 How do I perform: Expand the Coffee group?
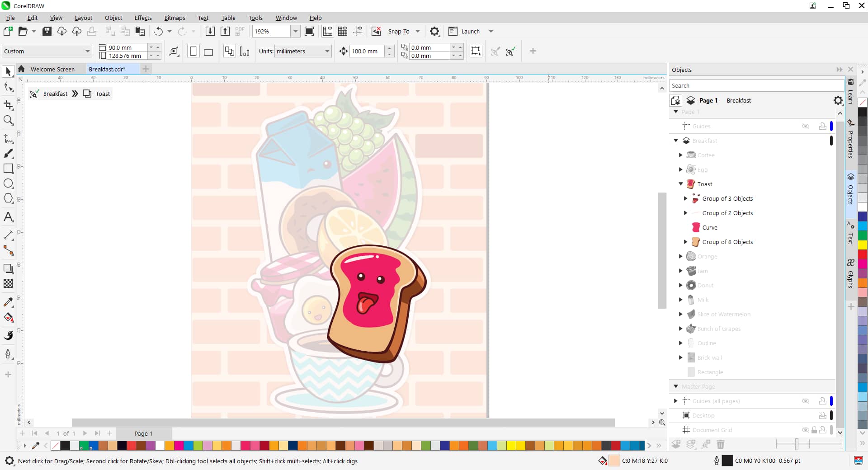(681, 155)
